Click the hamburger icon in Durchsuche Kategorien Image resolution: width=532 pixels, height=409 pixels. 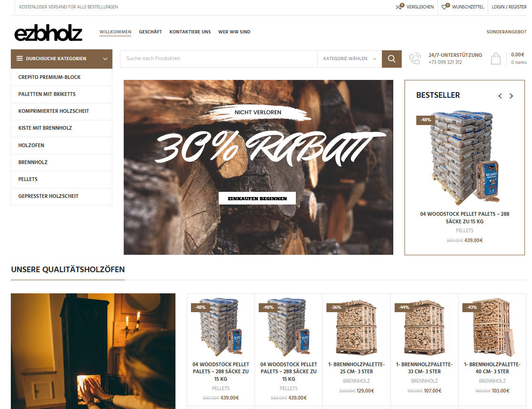point(20,58)
